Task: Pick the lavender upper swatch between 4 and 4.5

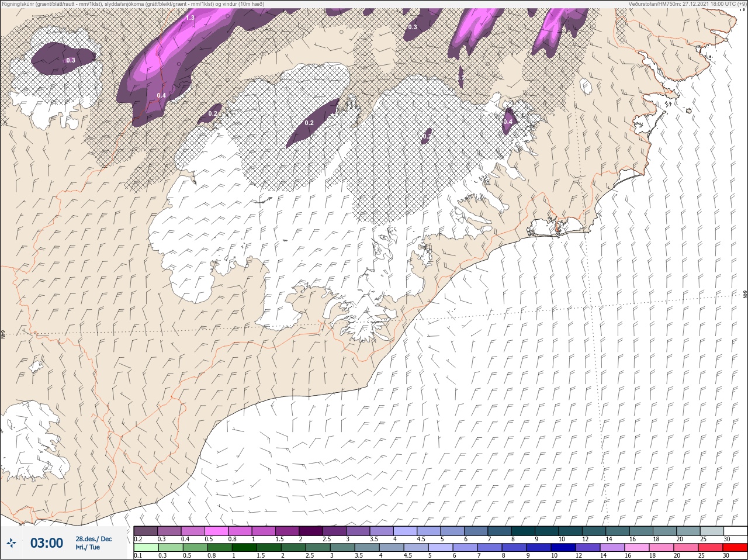Action: (x=406, y=531)
